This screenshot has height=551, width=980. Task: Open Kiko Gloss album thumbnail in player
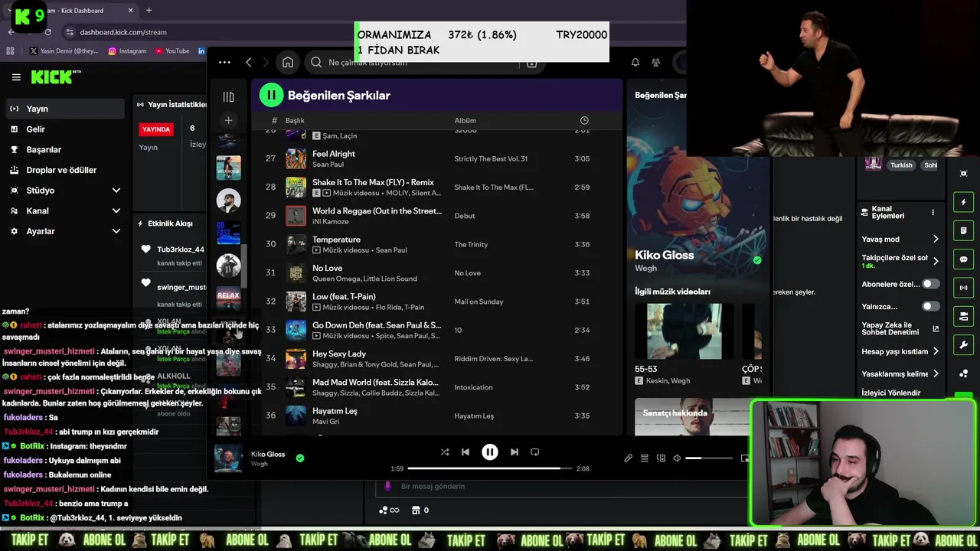pyautogui.click(x=228, y=458)
